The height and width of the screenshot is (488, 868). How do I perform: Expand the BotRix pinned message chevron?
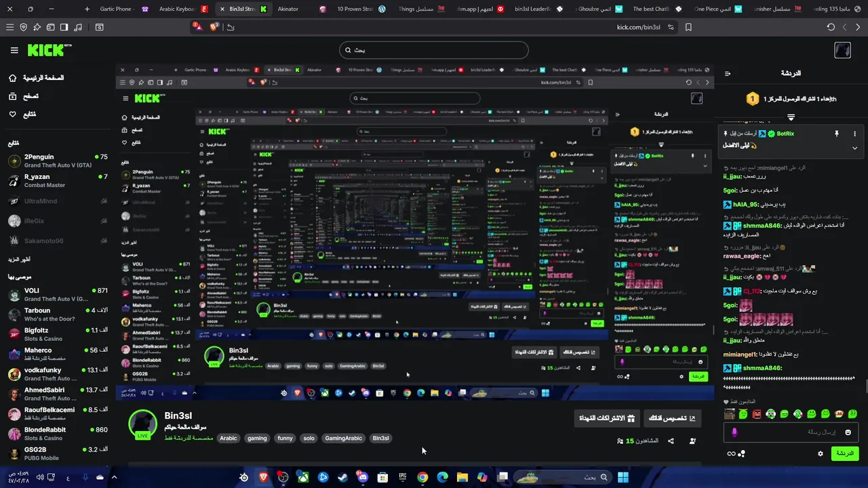point(854,148)
